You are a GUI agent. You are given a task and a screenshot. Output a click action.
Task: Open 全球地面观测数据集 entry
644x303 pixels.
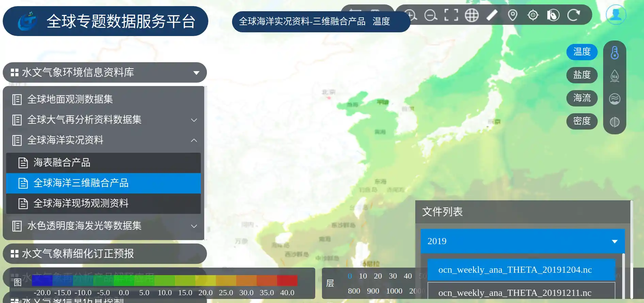pos(103,99)
